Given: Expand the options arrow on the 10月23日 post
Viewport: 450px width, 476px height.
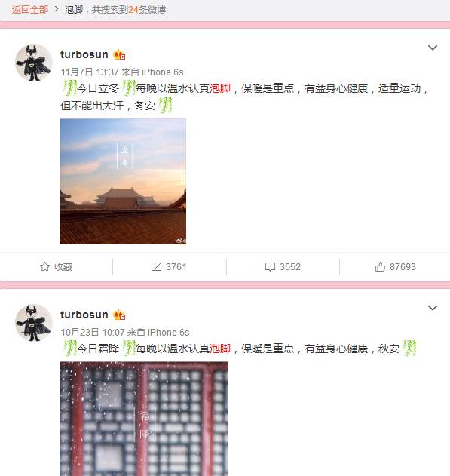Looking at the screenshot, I should coord(432,308).
